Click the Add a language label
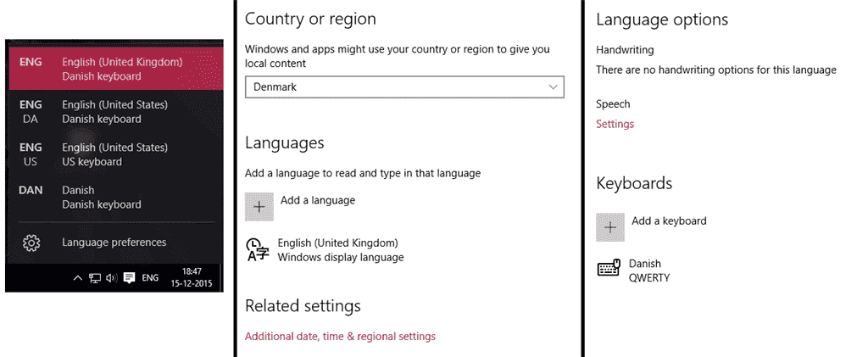 click(x=318, y=200)
